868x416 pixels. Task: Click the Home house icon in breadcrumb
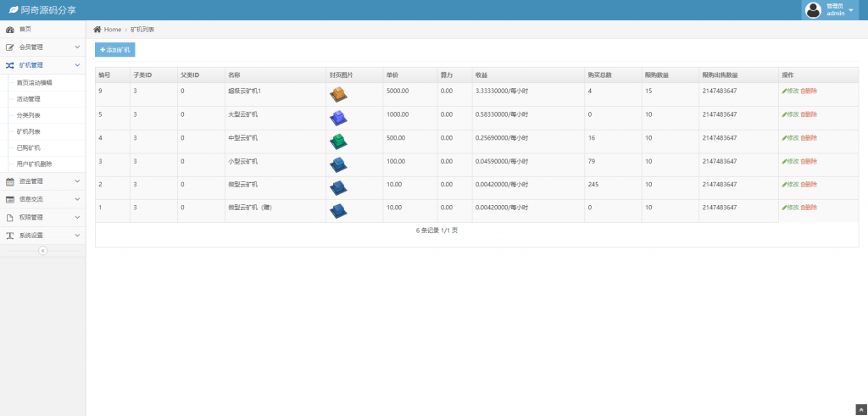(97, 30)
